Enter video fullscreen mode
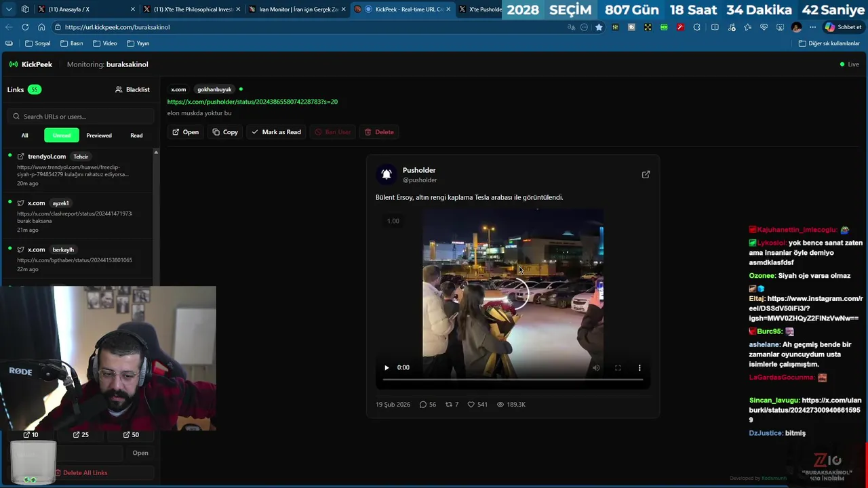Image resolution: width=868 pixels, height=488 pixels. pyautogui.click(x=618, y=367)
